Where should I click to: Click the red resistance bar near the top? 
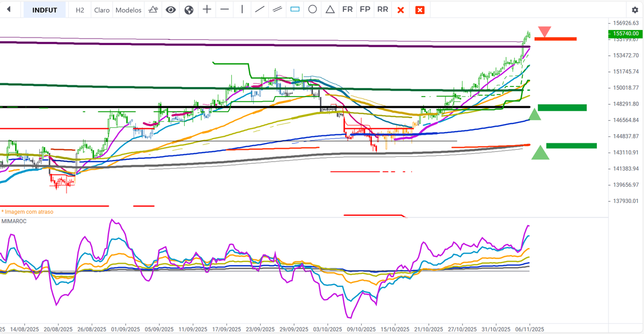tap(555, 39)
